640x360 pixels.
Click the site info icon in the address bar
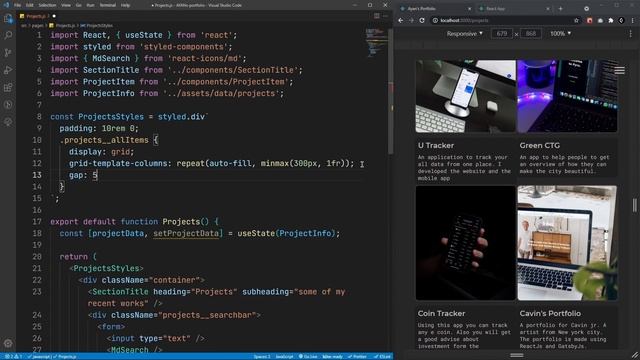pos(435,20)
